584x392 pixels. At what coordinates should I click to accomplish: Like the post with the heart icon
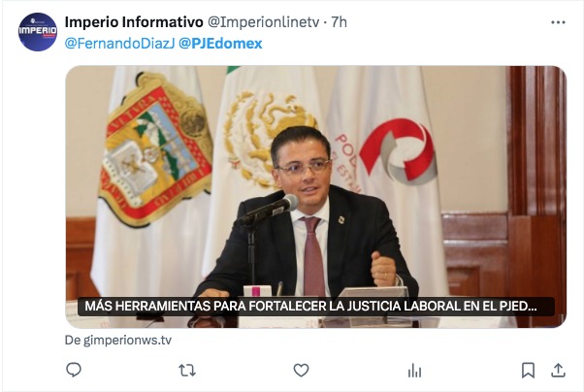click(x=301, y=371)
